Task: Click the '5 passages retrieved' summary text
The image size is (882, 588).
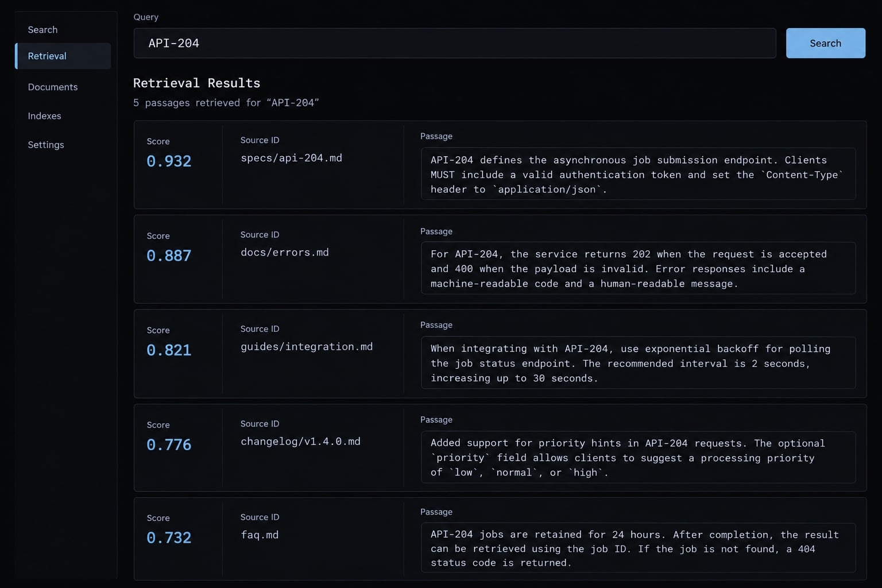Action: pyautogui.click(x=226, y=103)
